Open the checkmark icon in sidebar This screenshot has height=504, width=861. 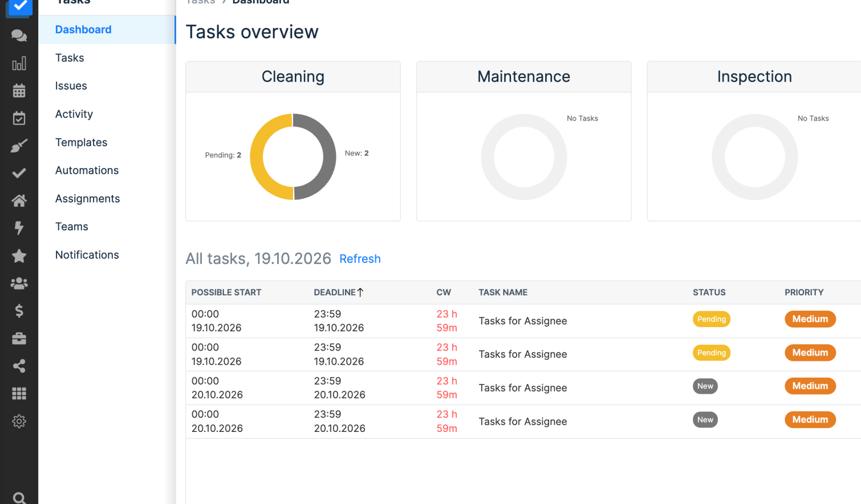(x=19, y=173)
